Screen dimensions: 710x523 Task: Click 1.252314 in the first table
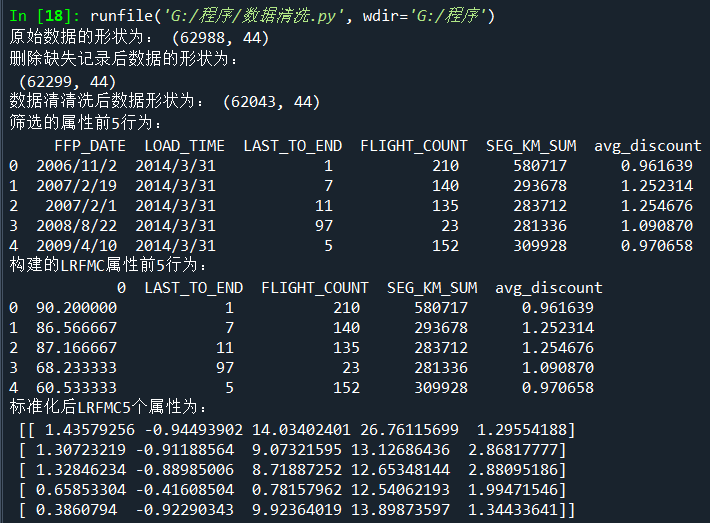coord(657,186)
